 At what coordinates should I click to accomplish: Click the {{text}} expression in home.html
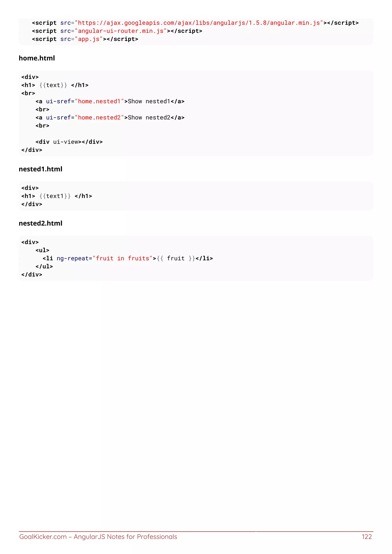pyautogui.click(x=53, y=85)
